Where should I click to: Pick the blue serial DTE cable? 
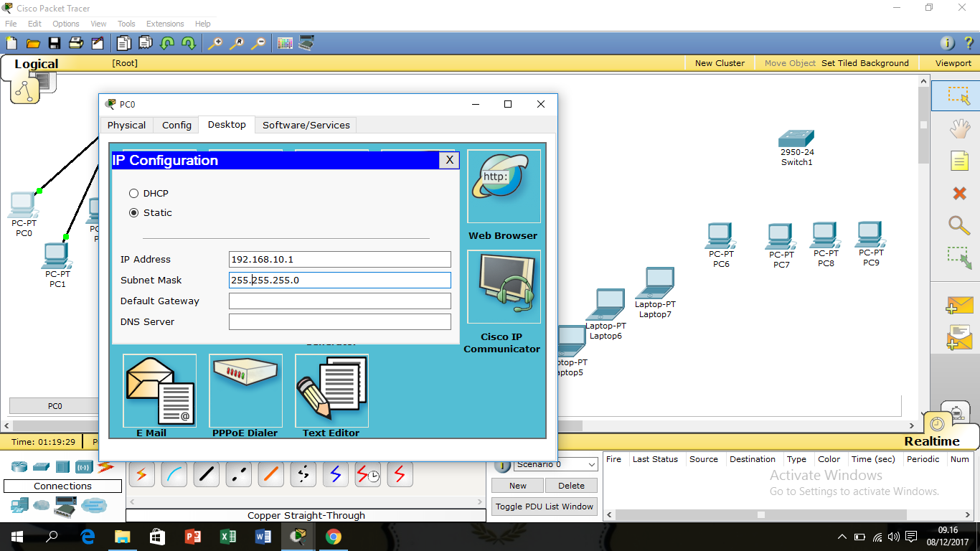coord(335,474)
